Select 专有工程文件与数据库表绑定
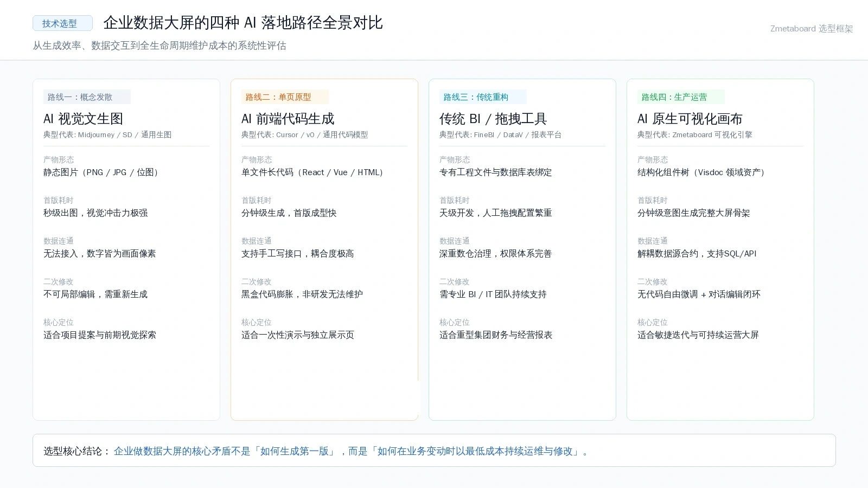This screenshot has height=488, width=868. tap(495, 172)
